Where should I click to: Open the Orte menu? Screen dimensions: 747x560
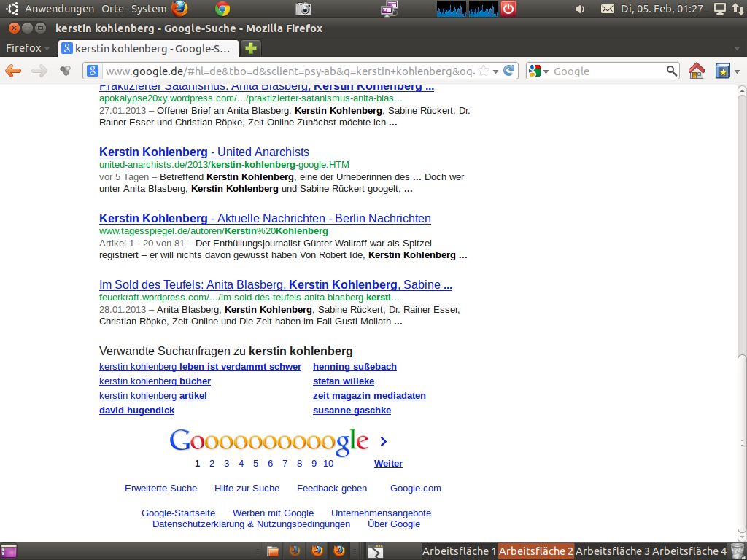tap(112, 9)
